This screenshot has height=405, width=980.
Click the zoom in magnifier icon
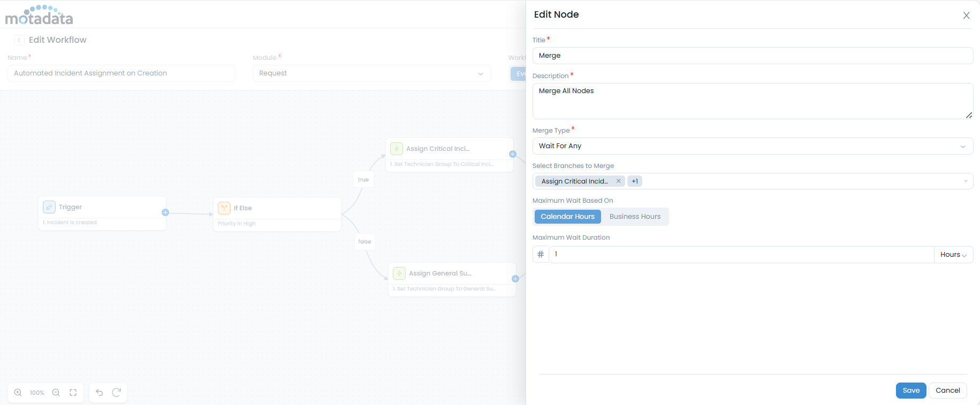[18, 393]
